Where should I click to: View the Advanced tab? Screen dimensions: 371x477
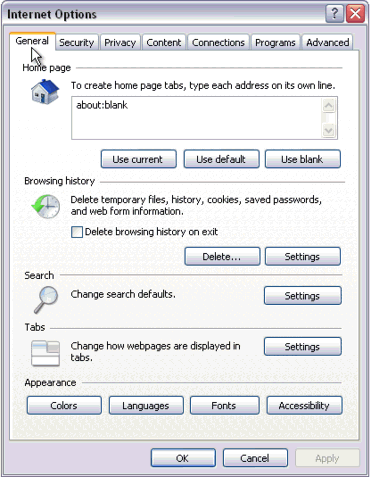(x=327, y=43)
